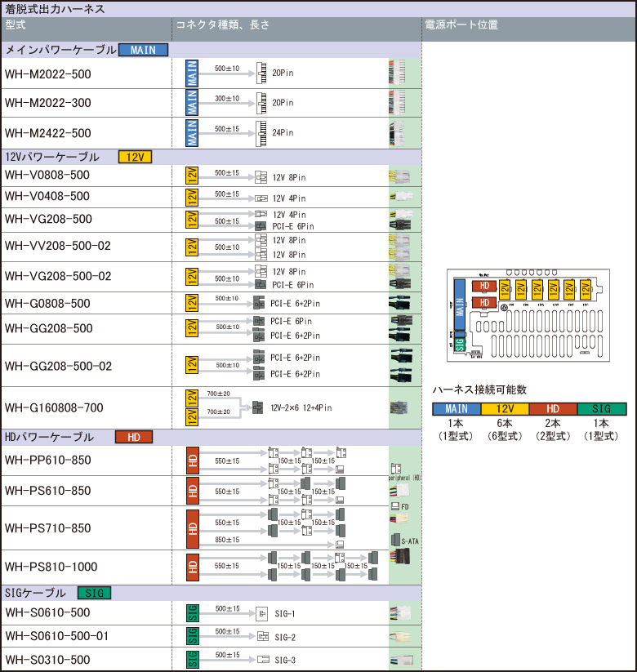Click the vertical HD icon in WH-PS810-1000 row
This screenshot has height=672, width=637.
193,566
